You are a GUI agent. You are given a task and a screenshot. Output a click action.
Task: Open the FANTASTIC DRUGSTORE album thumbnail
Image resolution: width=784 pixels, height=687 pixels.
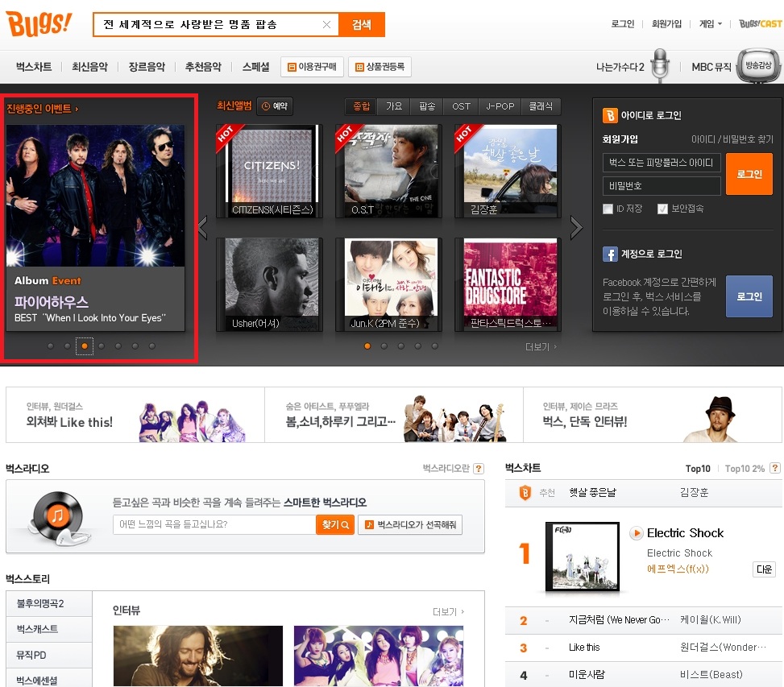click(x=508, y=285)
